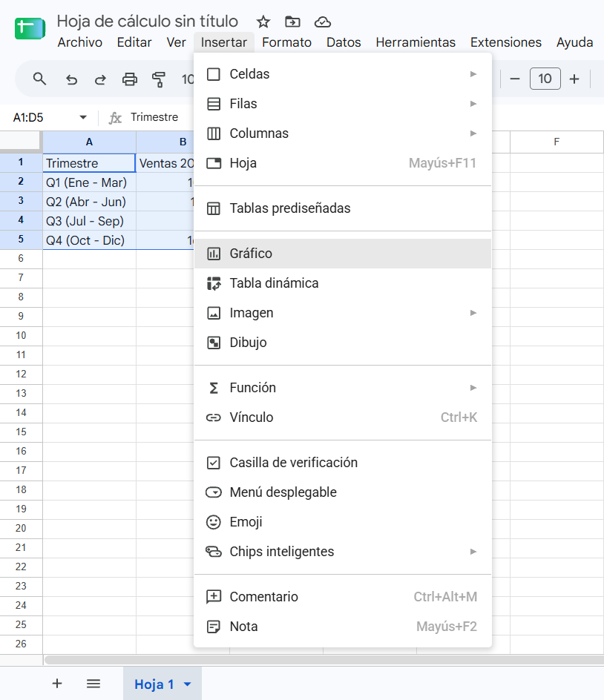
Task: Open the Archivo menu
Action: coord(79,42)
